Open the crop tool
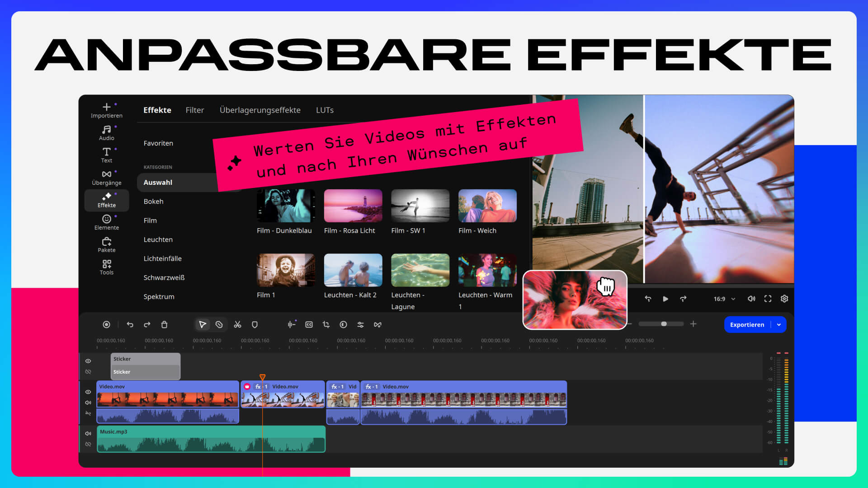The width and height of the screenshot is (868, 488). click(326, 324)
